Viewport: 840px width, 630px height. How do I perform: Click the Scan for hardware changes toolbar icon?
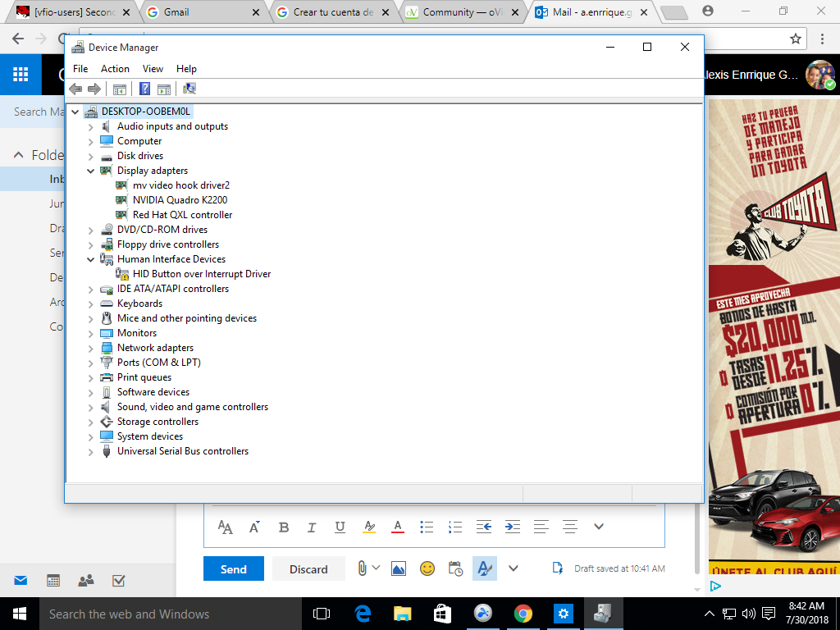point(189,89)
